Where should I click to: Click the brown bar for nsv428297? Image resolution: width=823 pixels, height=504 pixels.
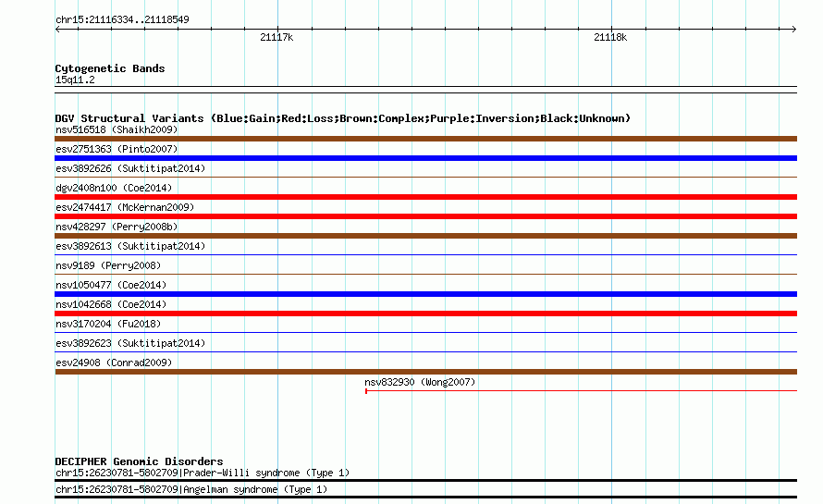tap(425, 236)
